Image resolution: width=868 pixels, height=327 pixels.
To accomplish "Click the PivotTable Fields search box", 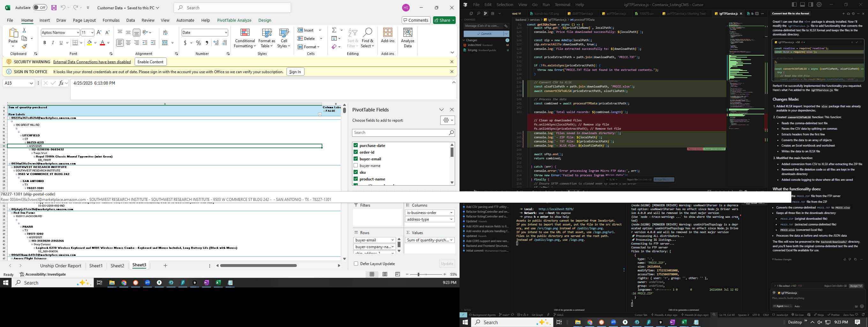I will pyautogui.click(x=403, y=133).
